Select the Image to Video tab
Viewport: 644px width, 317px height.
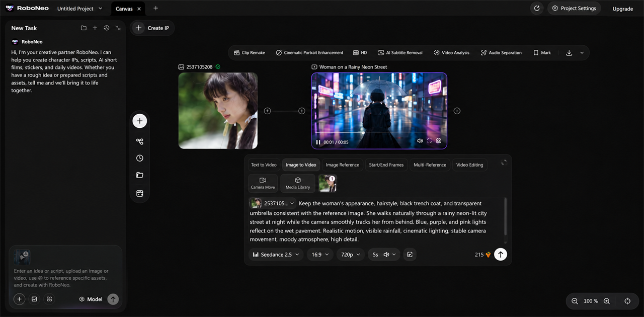tap(301, 165)
